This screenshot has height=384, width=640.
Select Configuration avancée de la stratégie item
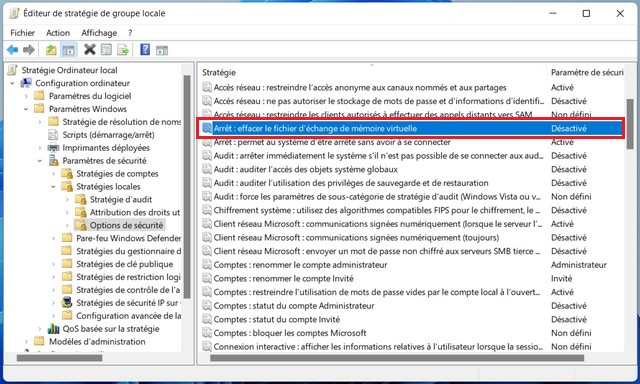click(129, 315)
